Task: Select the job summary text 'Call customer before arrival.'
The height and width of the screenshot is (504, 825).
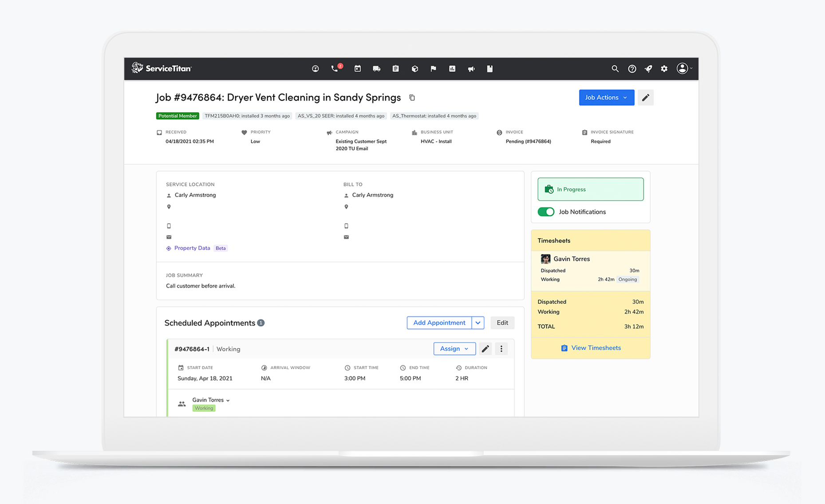Action: click(x=201, y=286)
